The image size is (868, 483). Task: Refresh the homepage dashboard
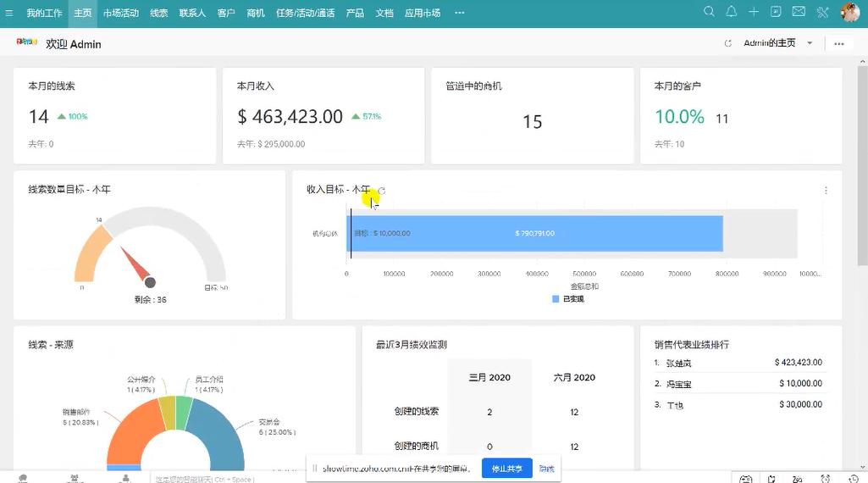click(x=727, y=43)
